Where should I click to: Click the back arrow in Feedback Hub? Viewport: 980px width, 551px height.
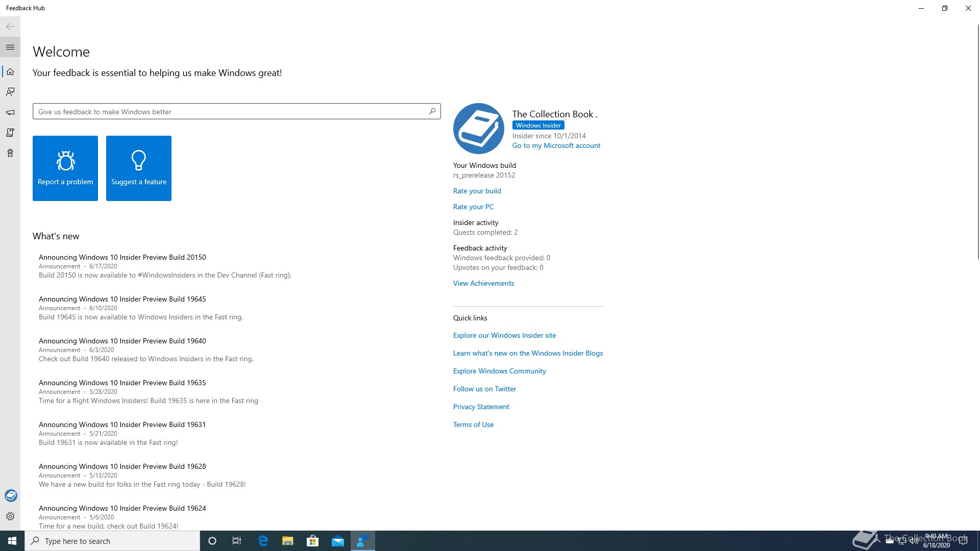10,27
